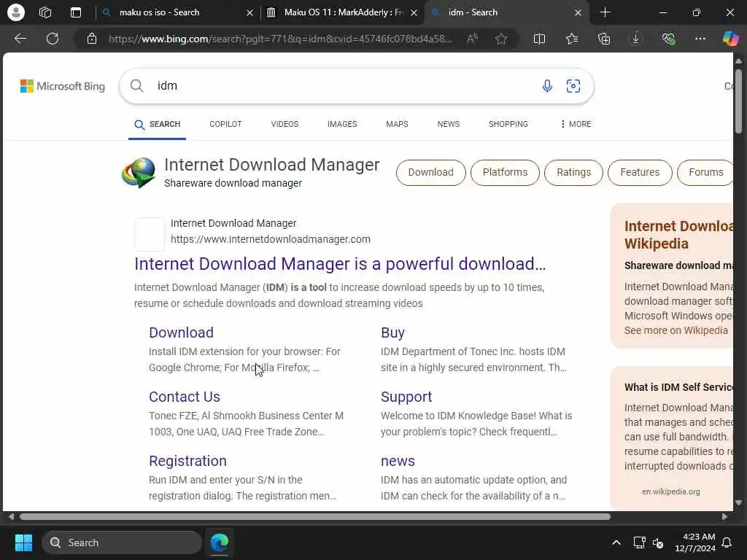Open Browser essentials heart icon
The height and width of the screenshot is (560, 747).
click(668, 39)
